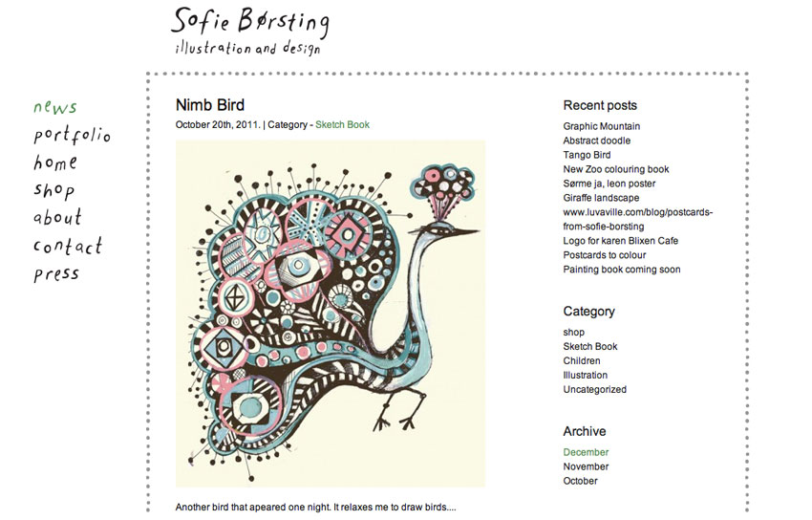Screen dimensions: 812x520
Task: Select the Children category
Action: 582,361
